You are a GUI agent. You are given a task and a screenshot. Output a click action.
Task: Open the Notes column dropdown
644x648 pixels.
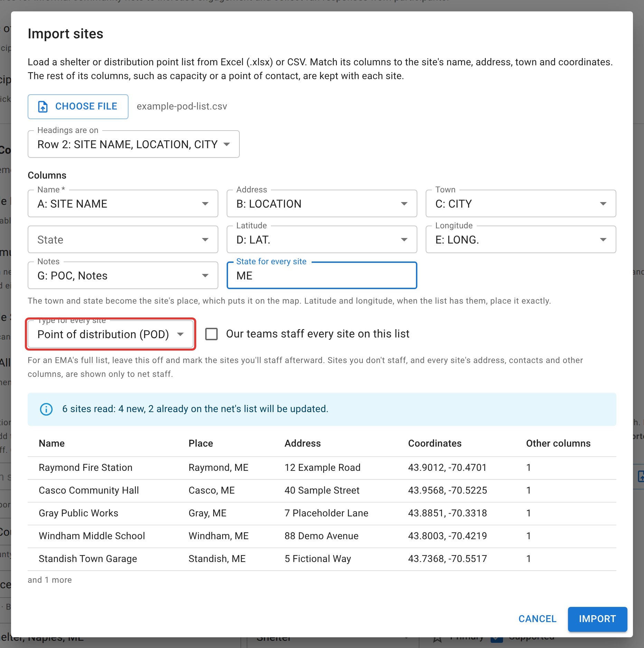pos(123,275)
